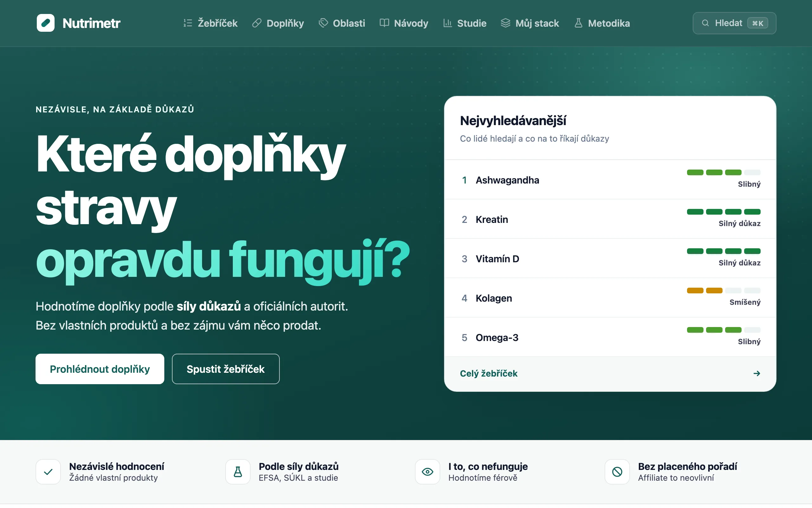Click the list icon beside Žebříček
Viewport: 812px width, 508px height.
187,23
